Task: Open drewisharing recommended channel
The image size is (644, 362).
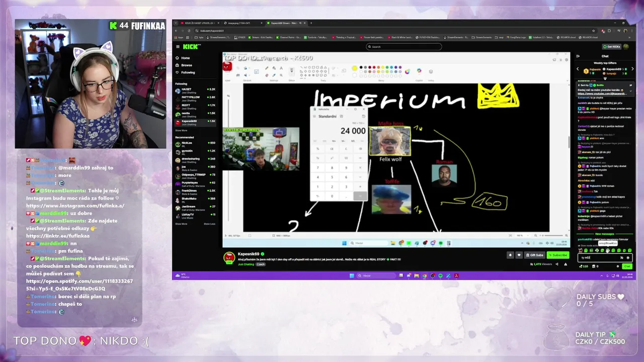Action: [x=195, y=159]
